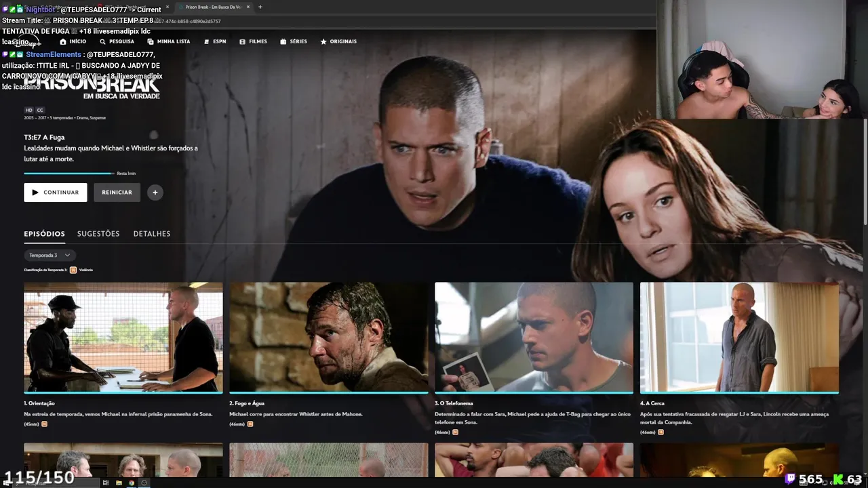
Task: Play episode 2 Fogo e Água thumbnail
Action: [x=329, y=337]
